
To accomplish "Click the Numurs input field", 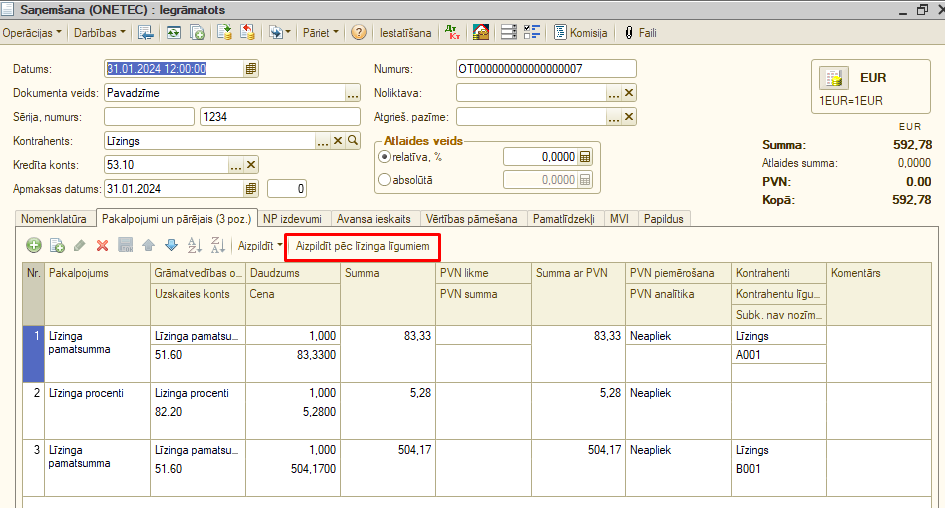I will [x=545, y=69].
